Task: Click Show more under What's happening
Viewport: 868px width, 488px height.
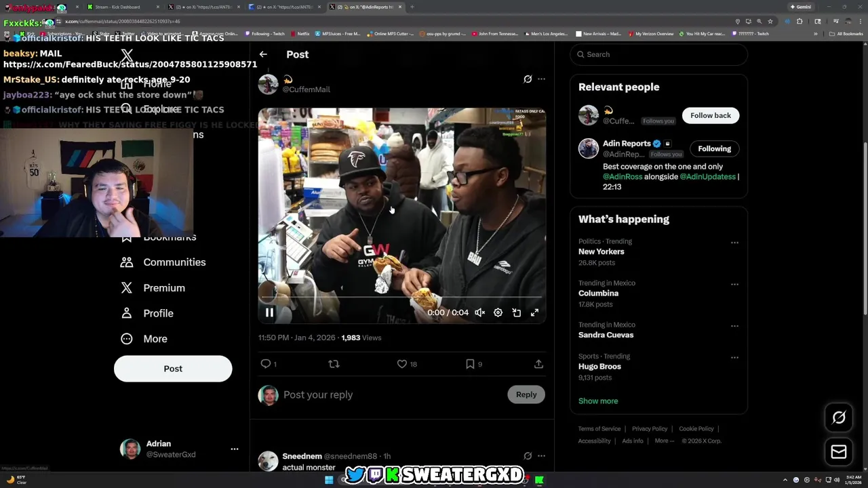Action: pyautogui.click(x=598, y=401)
